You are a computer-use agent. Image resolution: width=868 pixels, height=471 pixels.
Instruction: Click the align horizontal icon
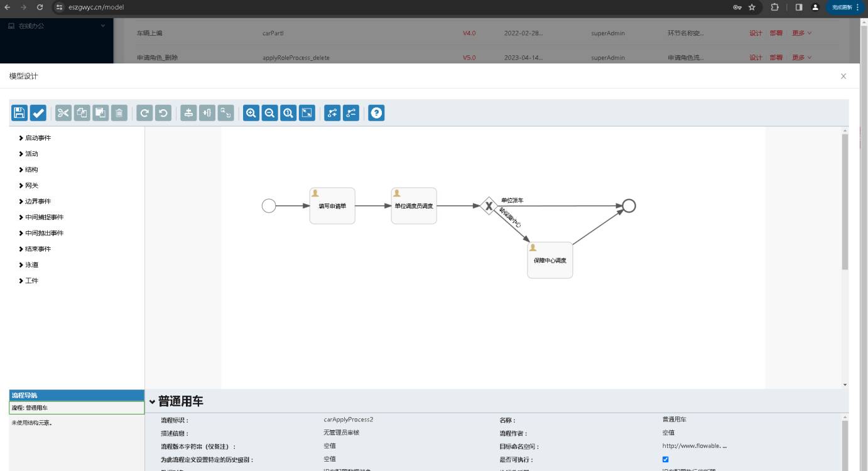(207, 113)
